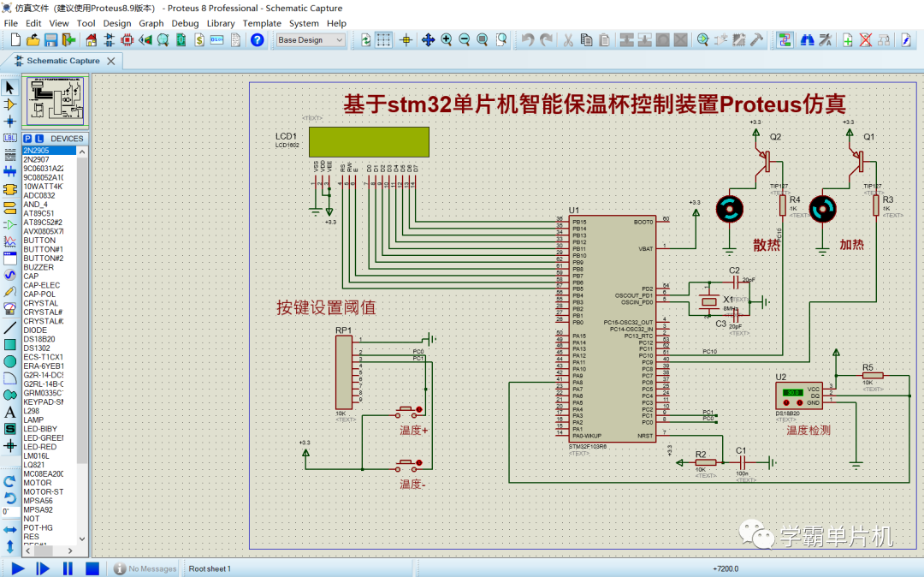This screenshot has width=924, height=577.
Task: Open the Debug menu
Action: [x=185, y=23]
